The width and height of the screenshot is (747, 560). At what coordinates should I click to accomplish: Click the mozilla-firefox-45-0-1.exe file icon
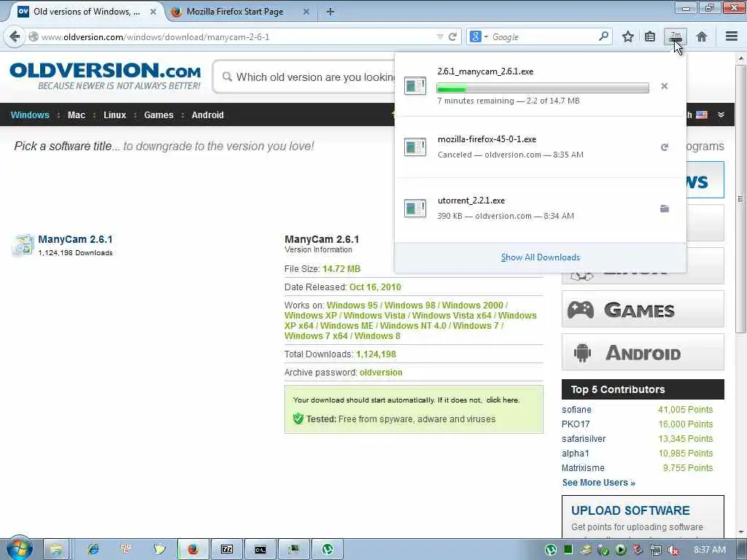415,147
